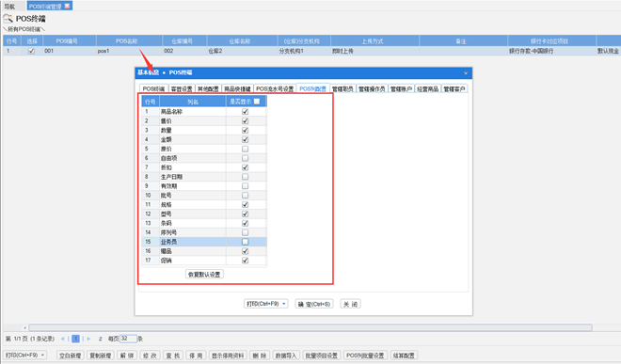This screenshot has width=621, height=364.
Task: Click the 关闭 button in dialog
Action: point(351,304)
